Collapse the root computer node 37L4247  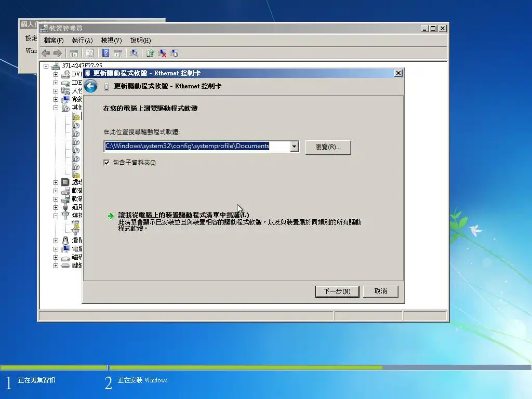click(x=46, y=66)
